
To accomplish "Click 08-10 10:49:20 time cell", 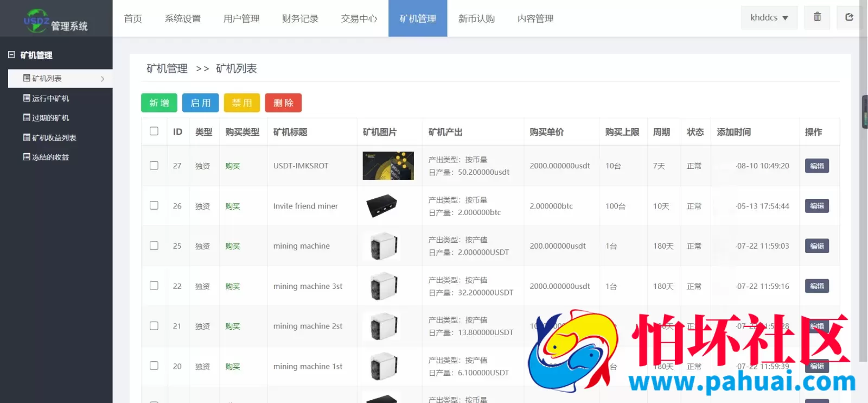I will (763, 166).
